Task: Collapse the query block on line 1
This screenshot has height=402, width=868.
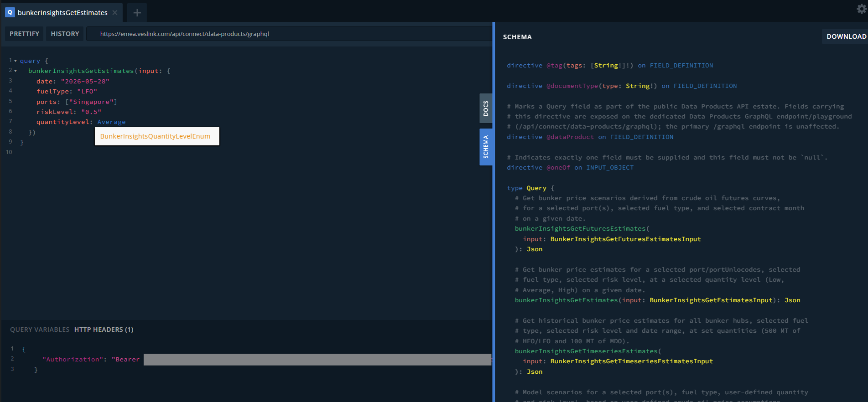Action: 16,61
